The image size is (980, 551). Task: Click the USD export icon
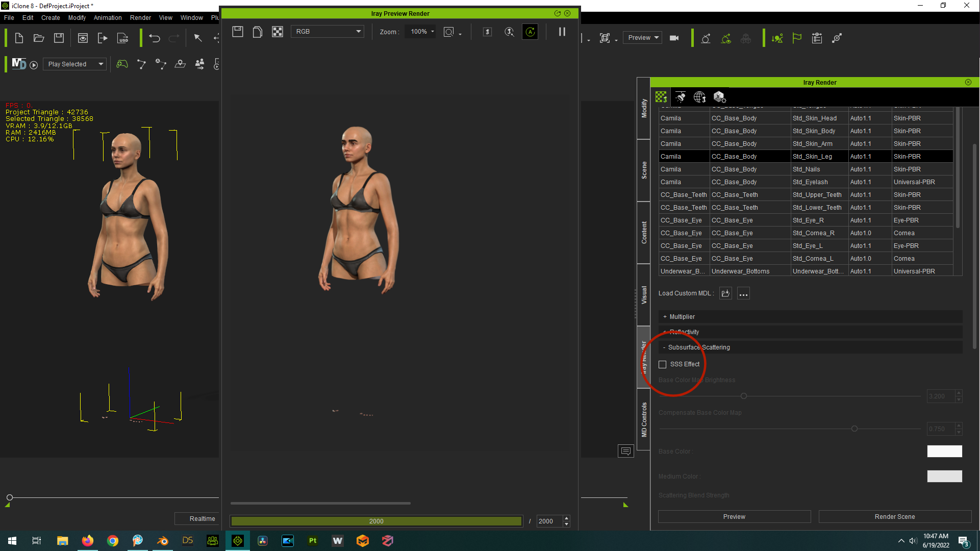(123, 38)
